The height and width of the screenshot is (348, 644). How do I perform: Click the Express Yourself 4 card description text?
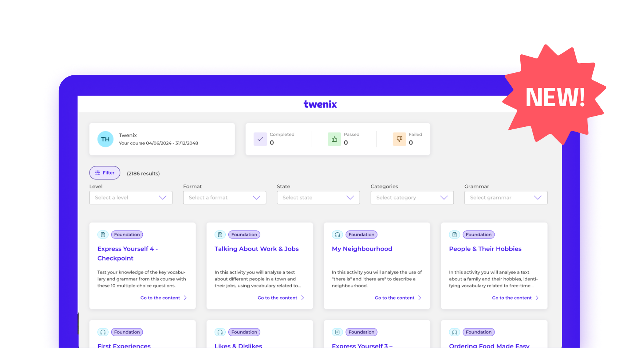(x=142, y=279)
